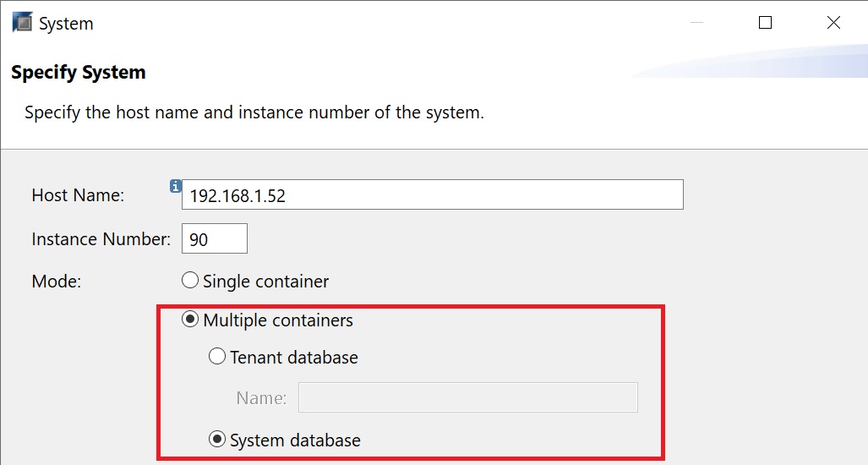Click the host name and instance description text

[x=254, y=112]
